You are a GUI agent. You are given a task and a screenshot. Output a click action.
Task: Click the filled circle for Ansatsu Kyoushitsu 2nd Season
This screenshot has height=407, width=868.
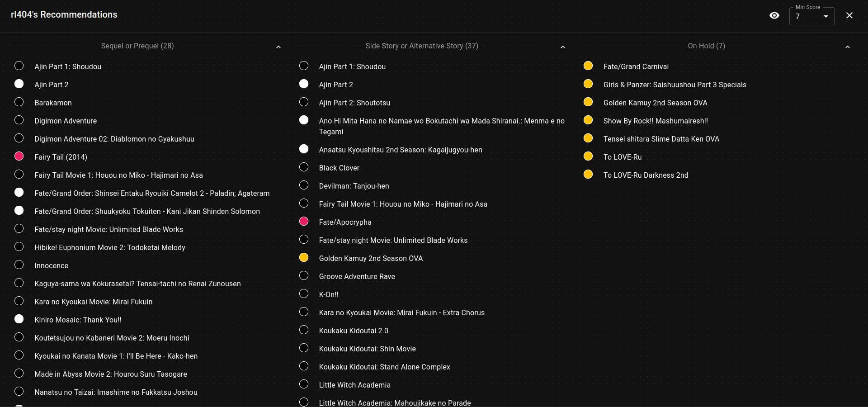(x=304, y=149)
